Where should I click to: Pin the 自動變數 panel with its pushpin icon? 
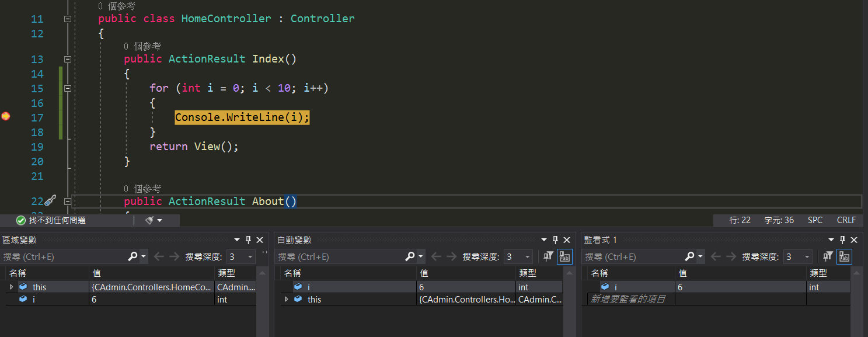(555, 240)
